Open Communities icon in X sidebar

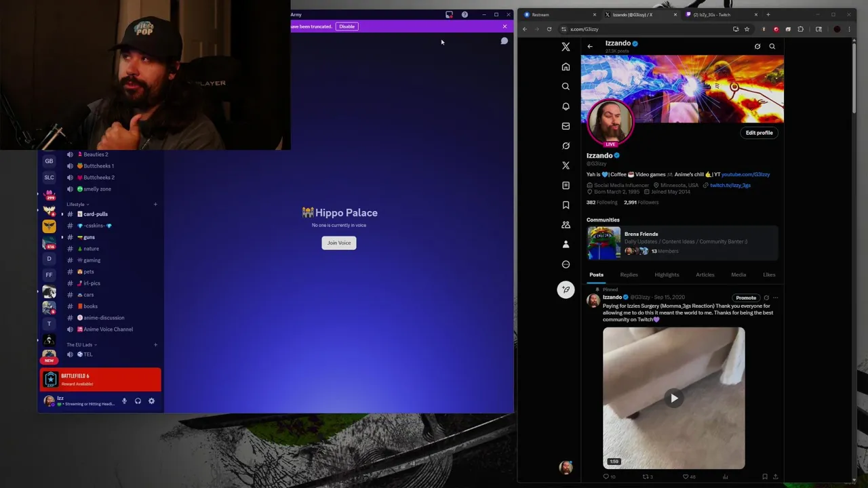(x=566, y=224)
